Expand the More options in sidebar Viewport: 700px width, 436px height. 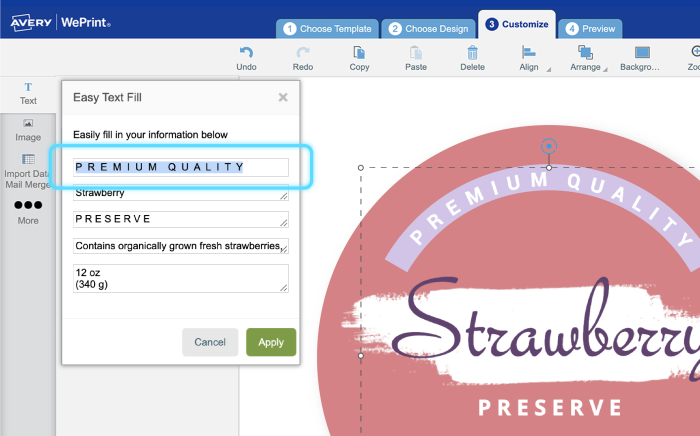(28, 211)
